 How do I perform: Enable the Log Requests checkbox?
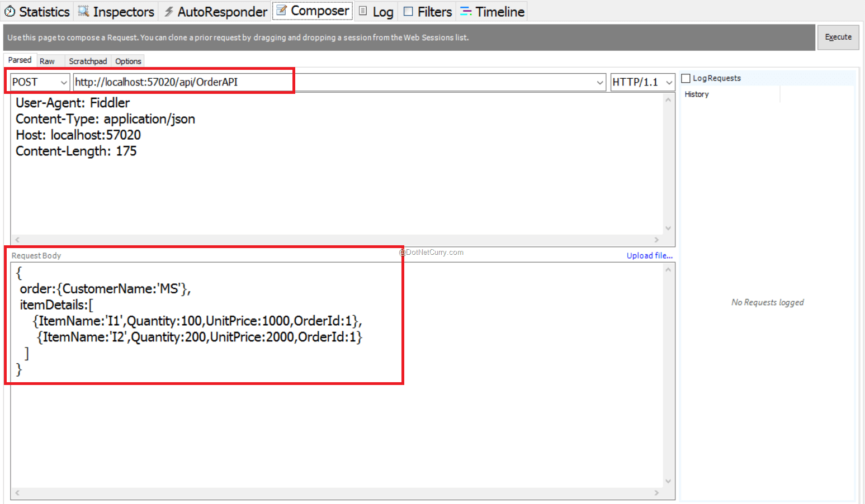pyautogui.click(x=686, y=78)
